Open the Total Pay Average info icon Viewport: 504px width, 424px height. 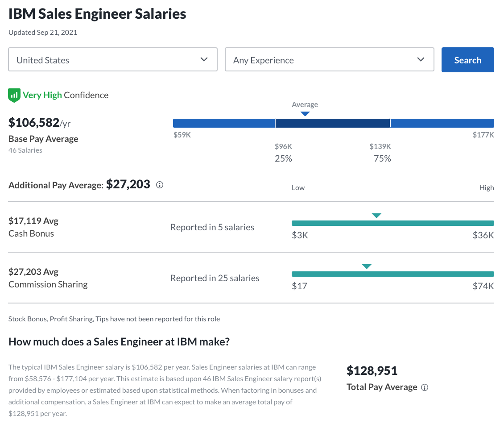click(x=425, y=387)
